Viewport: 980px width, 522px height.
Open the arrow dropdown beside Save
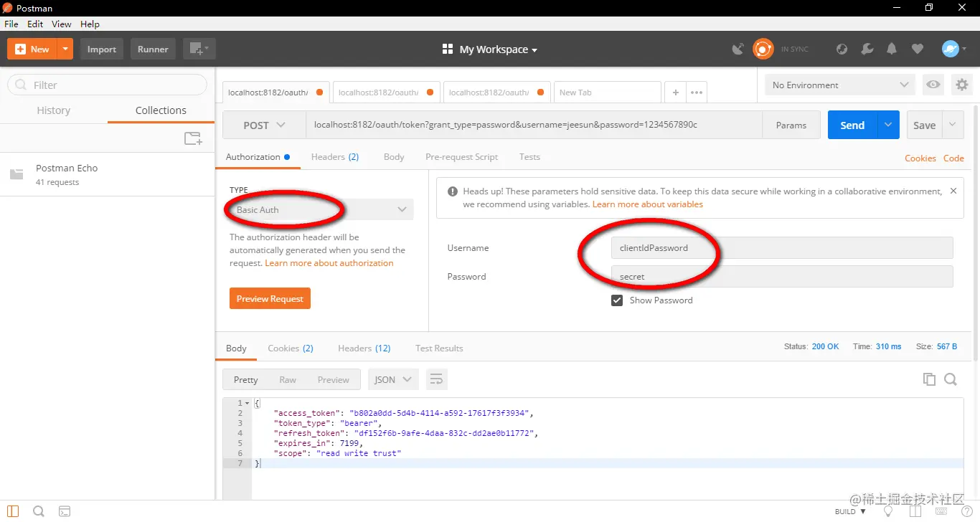953,125
